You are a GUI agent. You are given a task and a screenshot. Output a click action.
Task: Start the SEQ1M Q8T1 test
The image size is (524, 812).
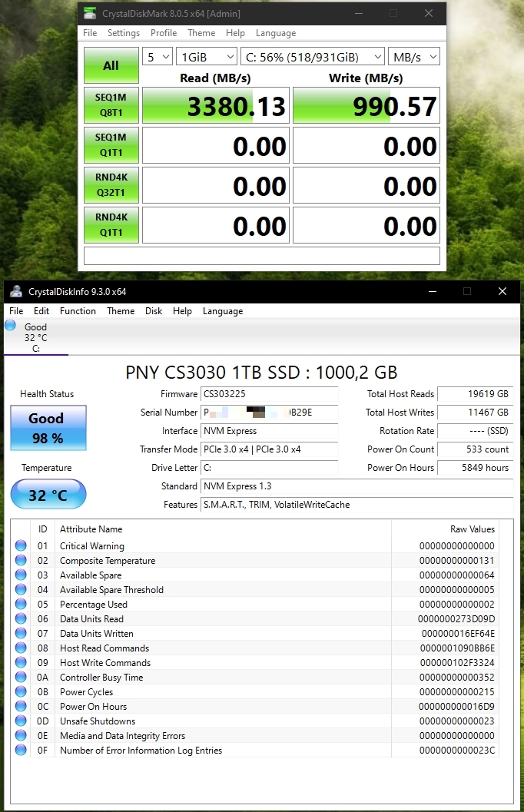(111, 105)
